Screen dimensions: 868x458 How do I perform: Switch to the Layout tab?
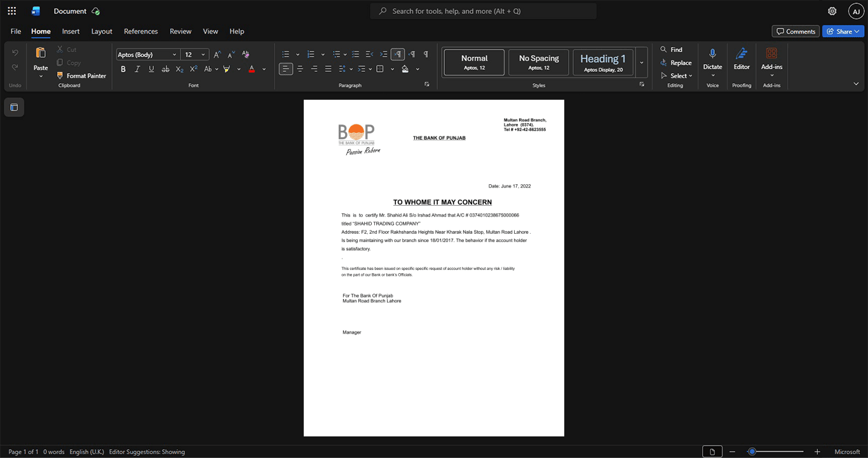point(102,31)
